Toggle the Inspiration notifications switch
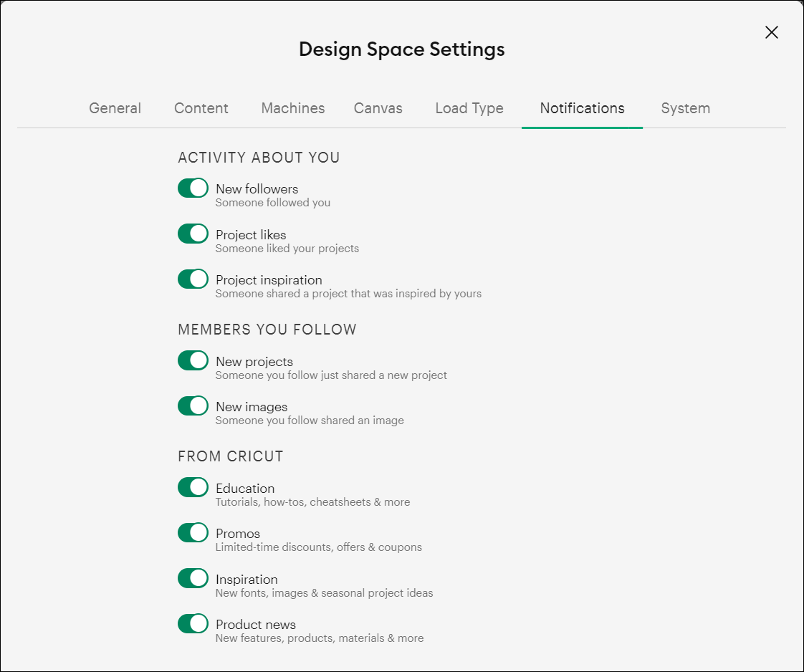 pos(193,578)
